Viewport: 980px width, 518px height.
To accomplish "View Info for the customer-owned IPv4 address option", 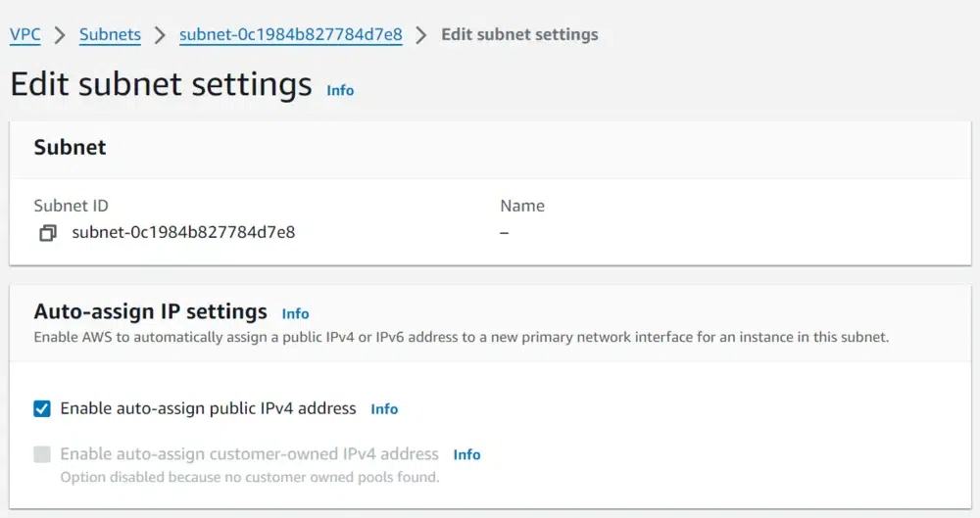I will pyautogui.click(x=466, y=455).
